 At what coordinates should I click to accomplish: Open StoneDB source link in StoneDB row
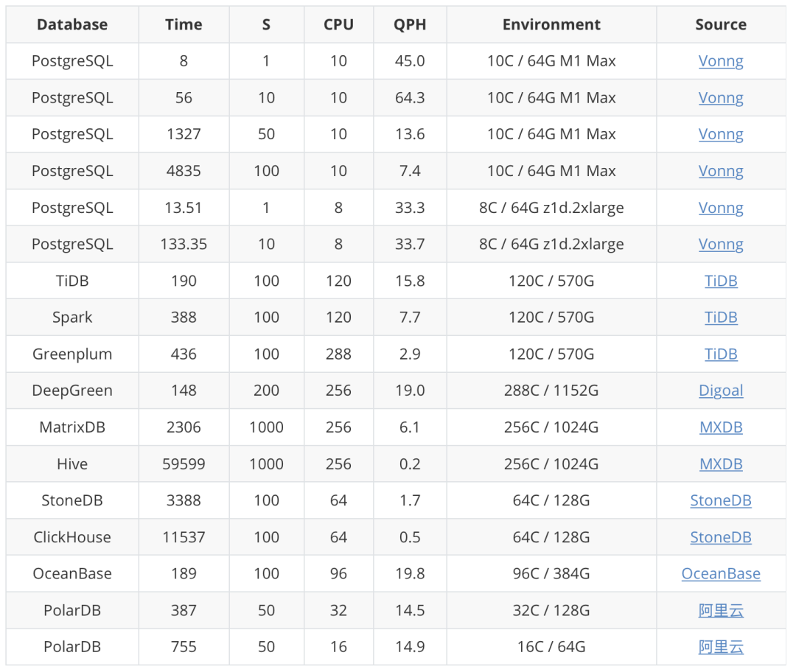click(x=720, y=500)
